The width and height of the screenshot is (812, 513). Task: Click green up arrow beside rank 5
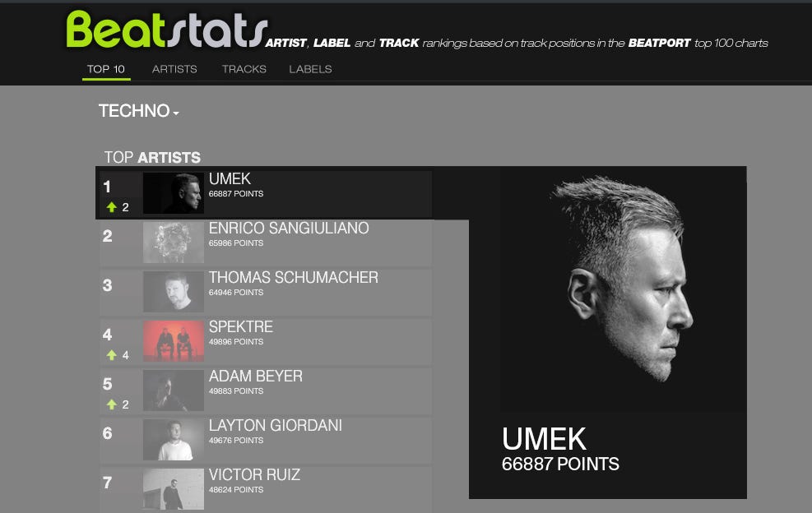click(x=111, y=404)
